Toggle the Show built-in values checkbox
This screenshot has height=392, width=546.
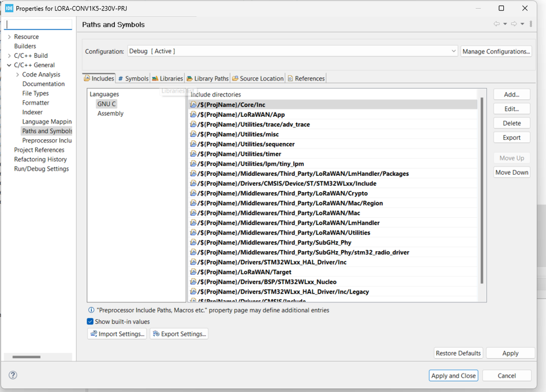(90, 322)
